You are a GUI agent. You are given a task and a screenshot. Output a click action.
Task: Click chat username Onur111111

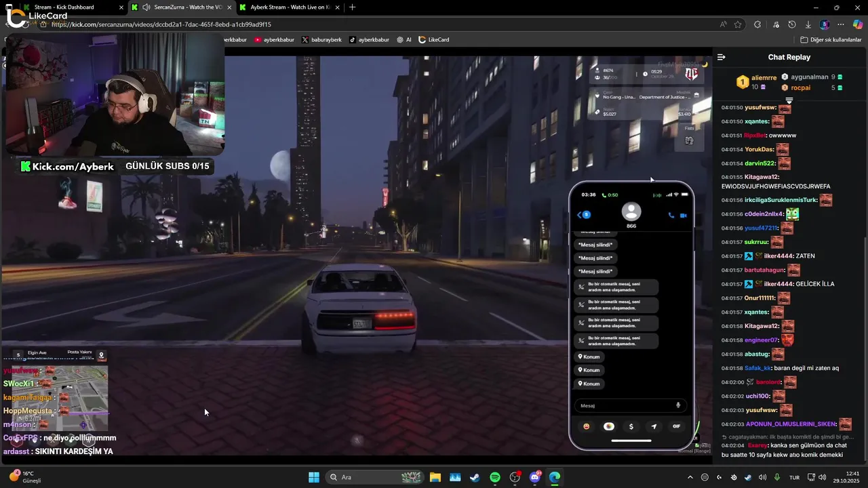tap(759, 298)
